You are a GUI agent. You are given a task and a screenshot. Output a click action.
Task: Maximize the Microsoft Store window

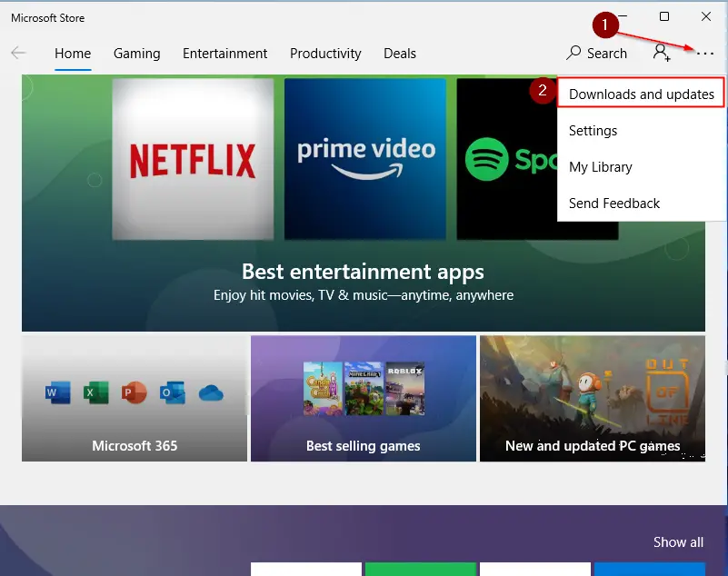pos(664,16)
